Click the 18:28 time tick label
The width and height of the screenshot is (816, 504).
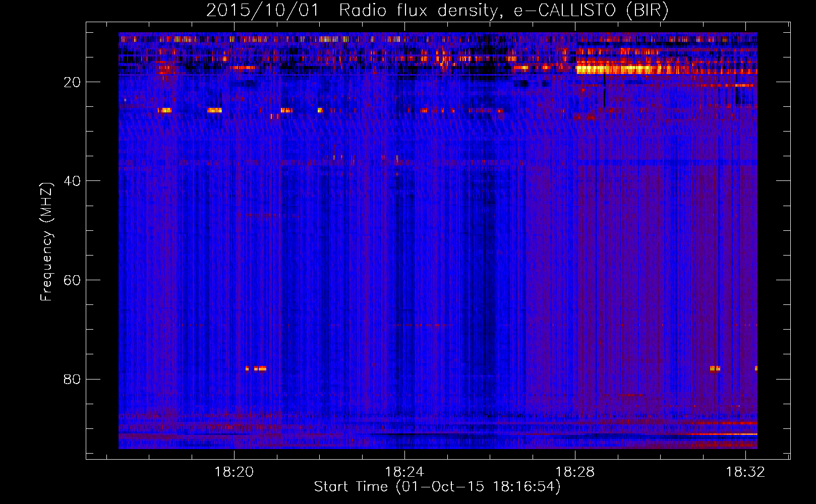(x=575, y=472)
